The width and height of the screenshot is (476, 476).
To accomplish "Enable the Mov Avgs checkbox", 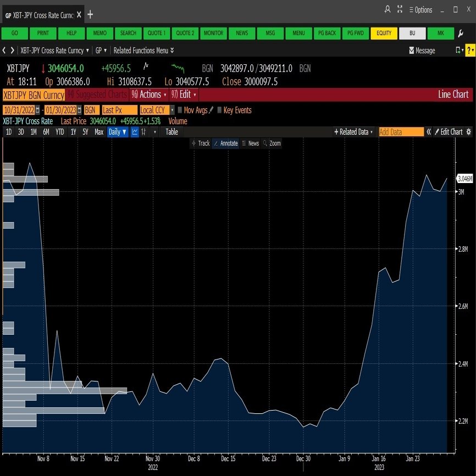I will 180,110.
